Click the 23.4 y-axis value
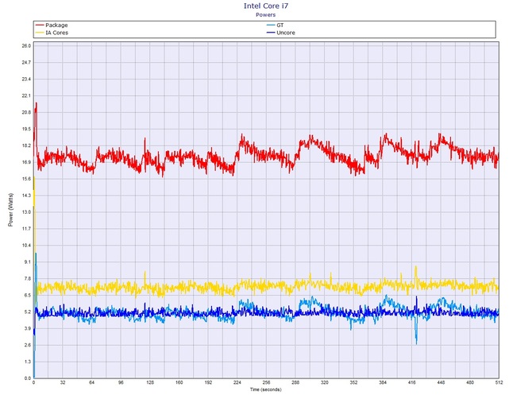 click(26, 79)
